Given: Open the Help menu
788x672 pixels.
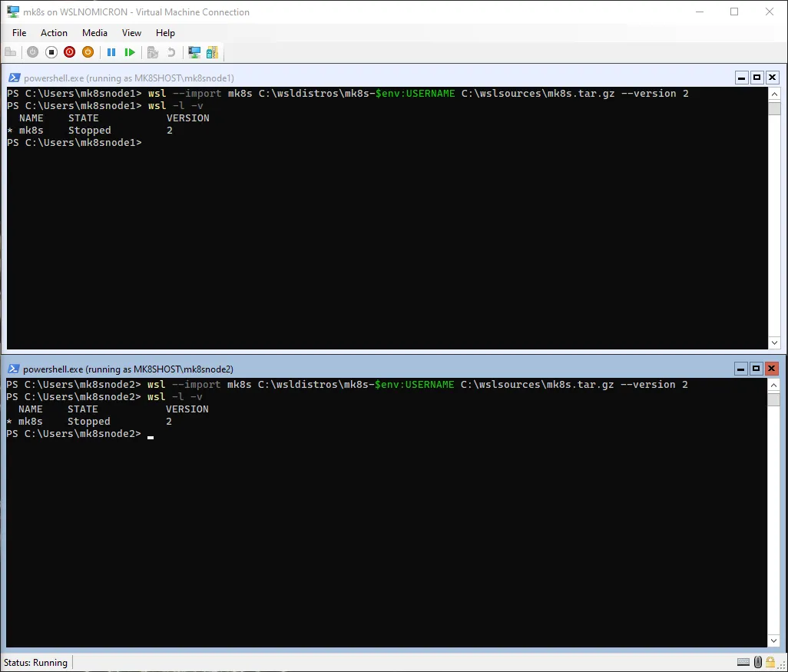Looking at the screenshot, I should 165,33.
